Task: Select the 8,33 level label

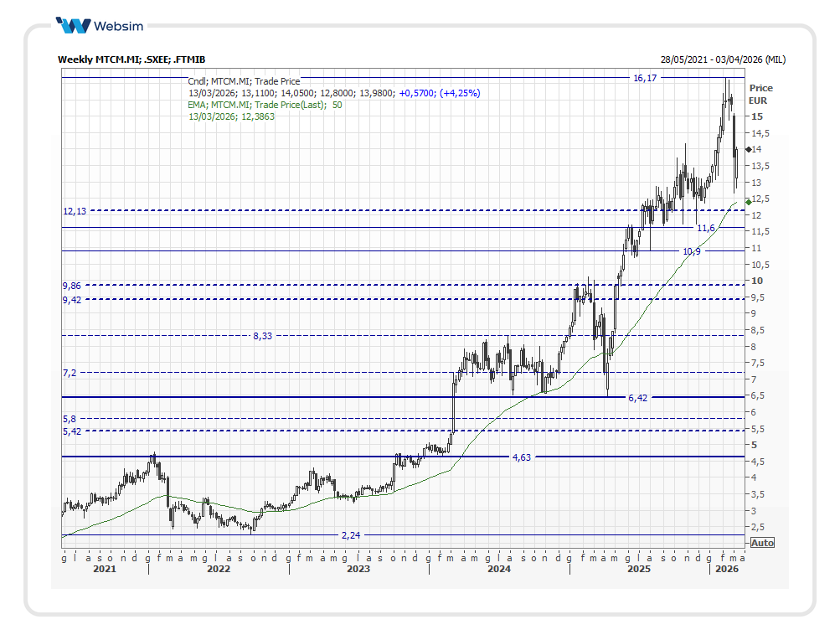Action: (x=262, y=336)
